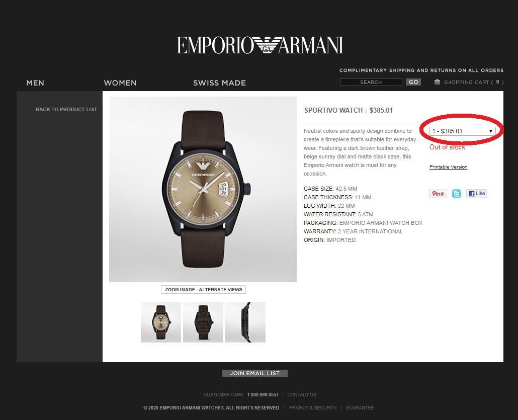The image size is (518, 420).
Task: Go back to product list
Action: (66, 109)
